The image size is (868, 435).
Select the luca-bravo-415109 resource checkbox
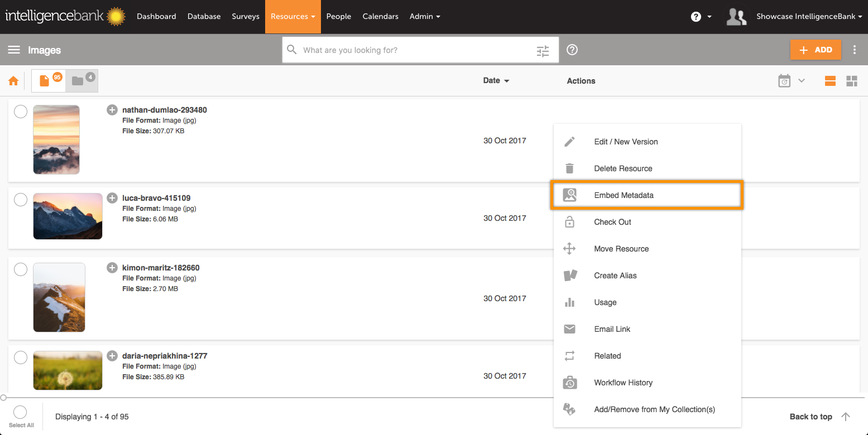click(x=21, y=200)
